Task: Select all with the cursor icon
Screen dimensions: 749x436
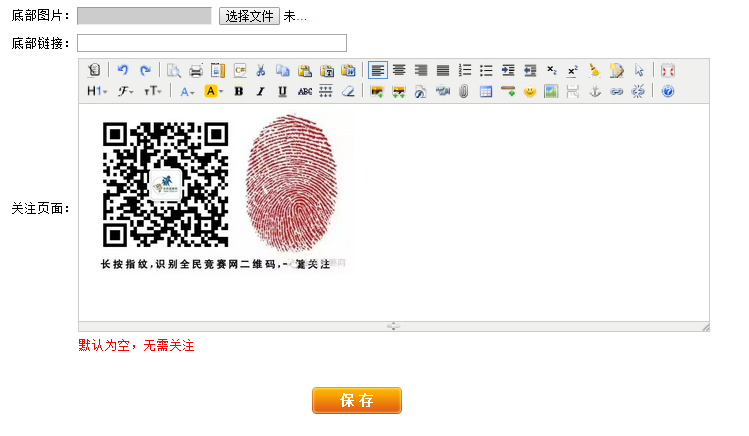Action: tap(639, 70)
